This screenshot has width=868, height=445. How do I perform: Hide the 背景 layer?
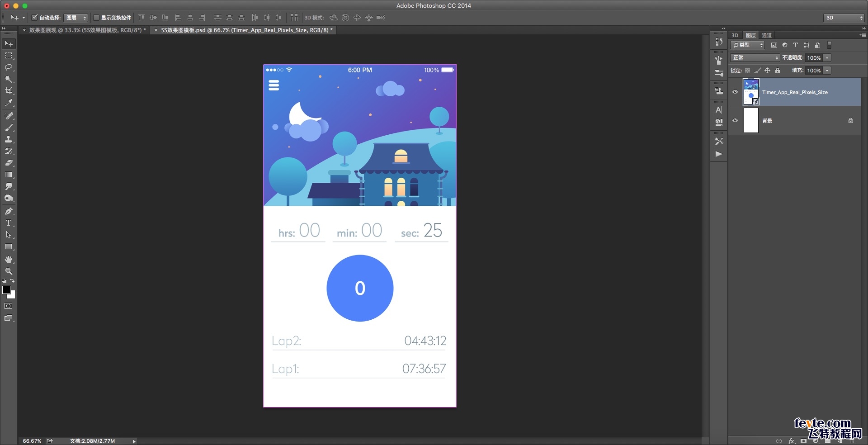(x=735, y=120)
